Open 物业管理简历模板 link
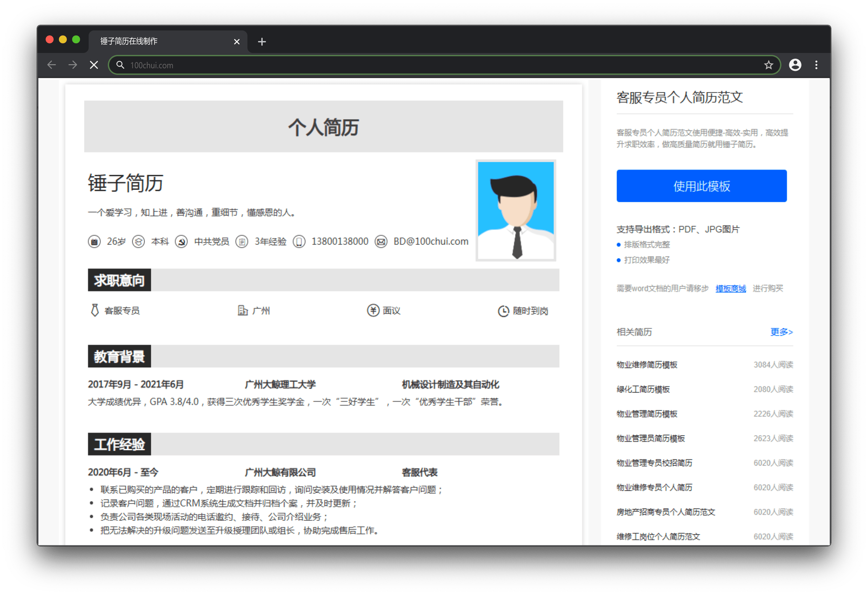Image resolution: width=868 pixels, height=595 pixels. pyautogui.click(x=646, y=414)
